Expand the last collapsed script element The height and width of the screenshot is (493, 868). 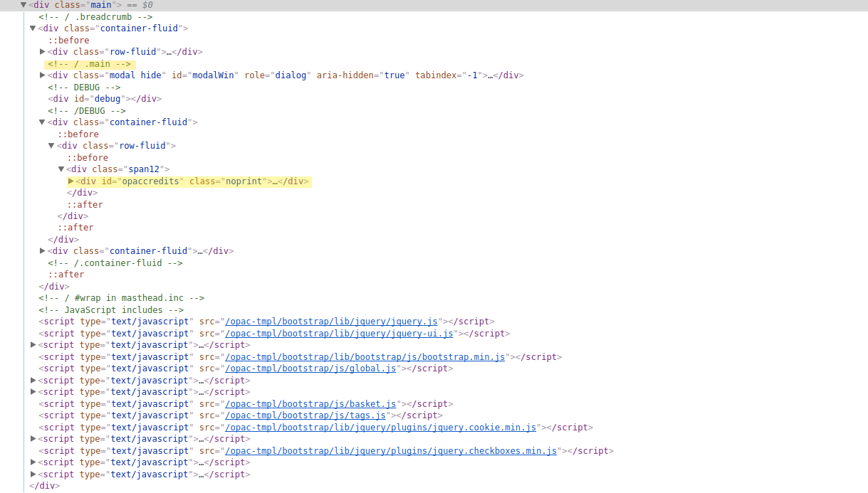33,475
